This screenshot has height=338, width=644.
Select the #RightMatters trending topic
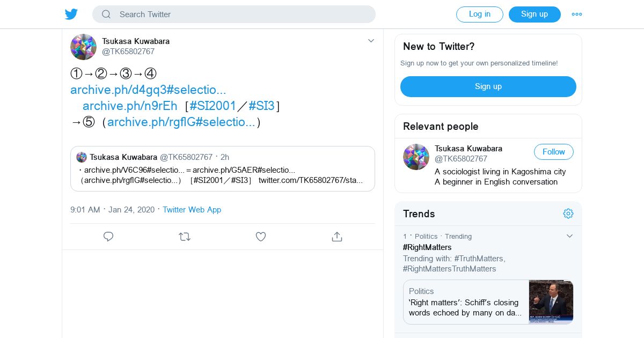(x=427, y=247)
